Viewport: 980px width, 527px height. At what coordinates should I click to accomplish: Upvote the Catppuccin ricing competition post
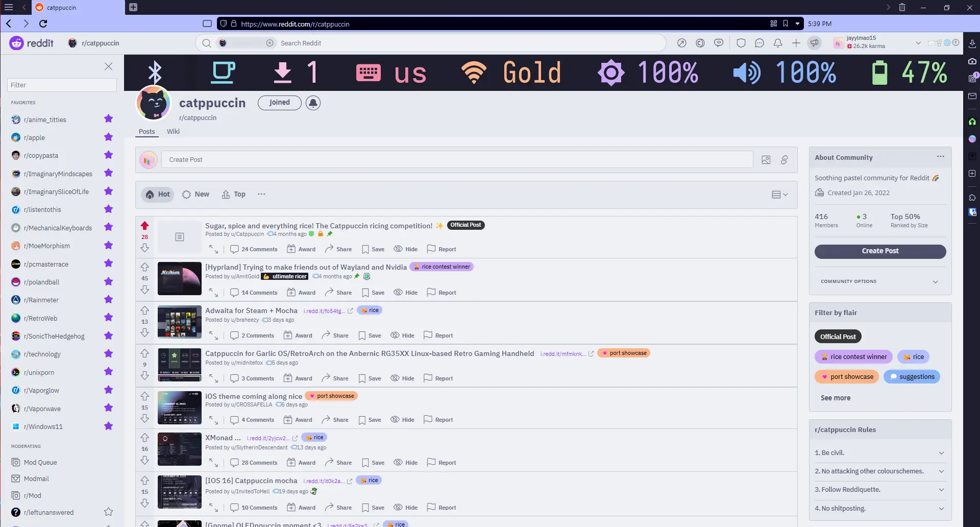[145, 226]
